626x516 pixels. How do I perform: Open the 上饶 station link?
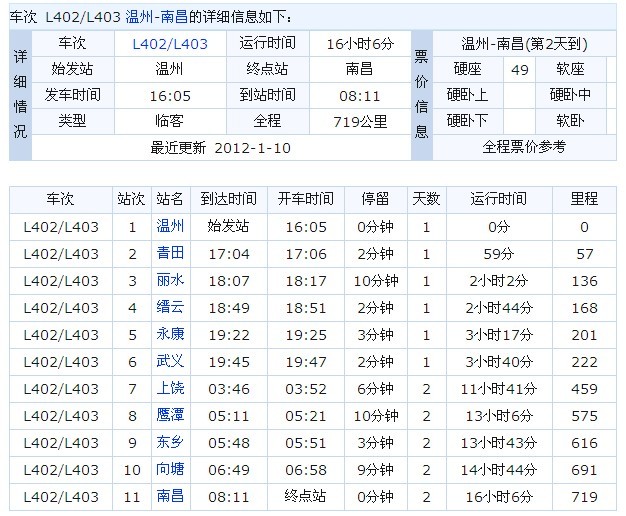click(170, 388)
